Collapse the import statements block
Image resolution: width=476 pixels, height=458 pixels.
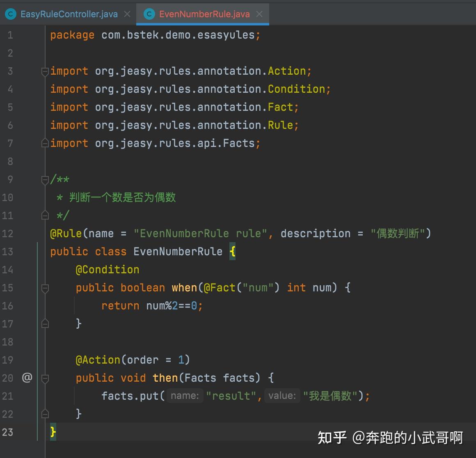click(45, 71)
